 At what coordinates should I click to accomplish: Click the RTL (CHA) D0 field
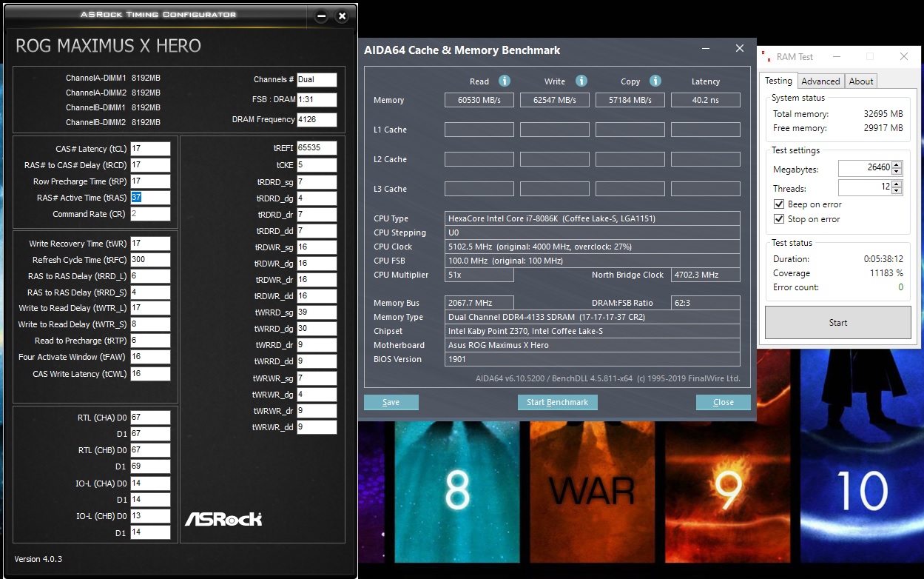(x=150, y=418)
